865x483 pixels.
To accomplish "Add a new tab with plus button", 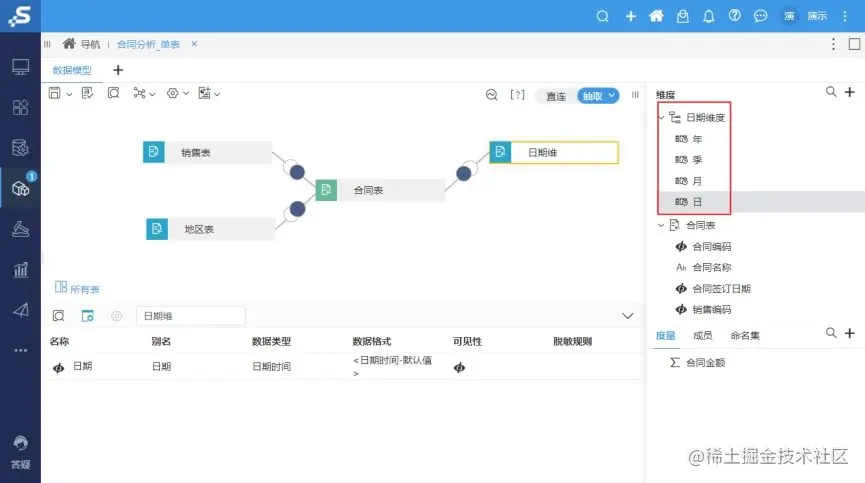I will (x=118, y=70).
